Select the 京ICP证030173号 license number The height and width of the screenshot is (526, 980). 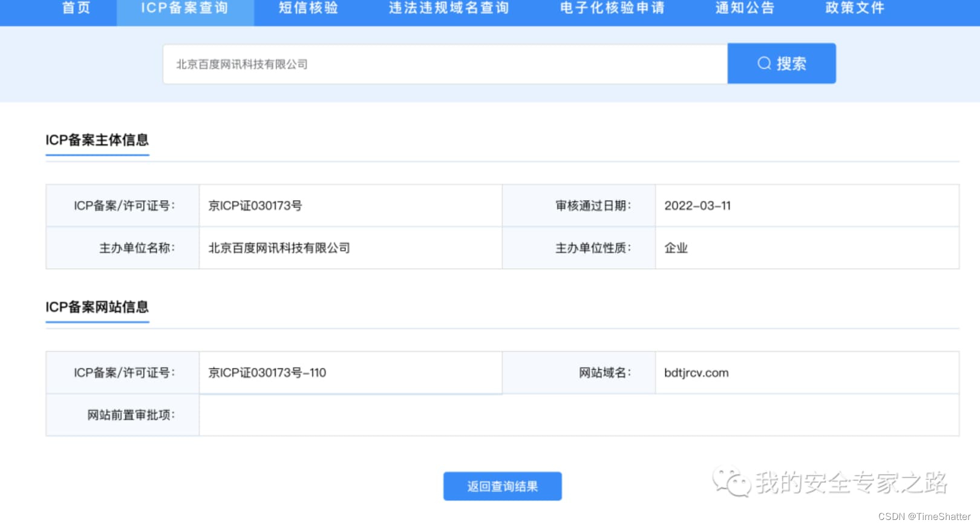point(255,206)
